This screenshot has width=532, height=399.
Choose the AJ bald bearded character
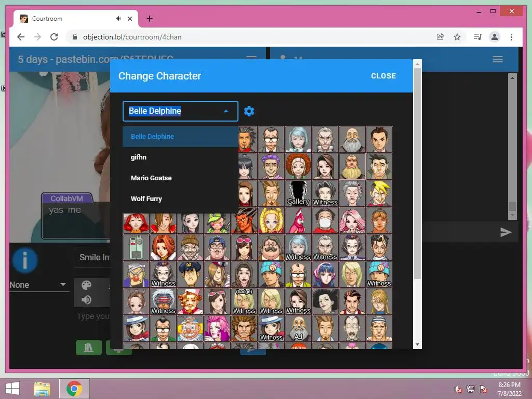[x=298, y=328]
